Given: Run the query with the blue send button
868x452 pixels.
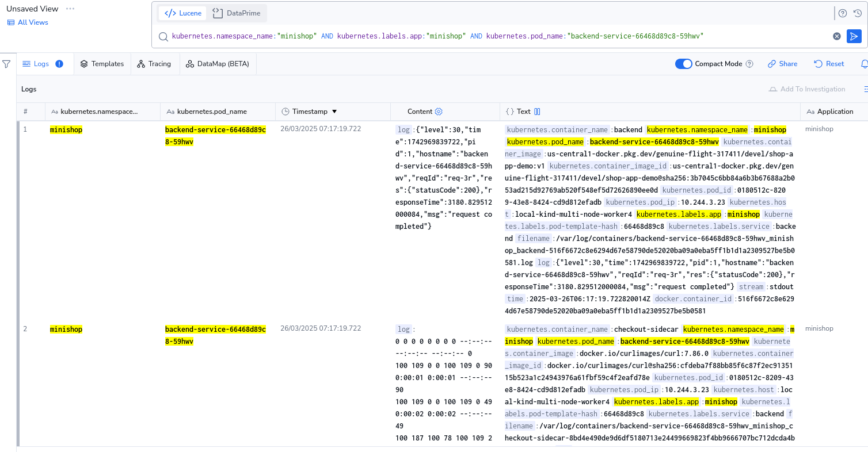Looking at the screenshot, I should pyautogui.click(x=854, y=36).
